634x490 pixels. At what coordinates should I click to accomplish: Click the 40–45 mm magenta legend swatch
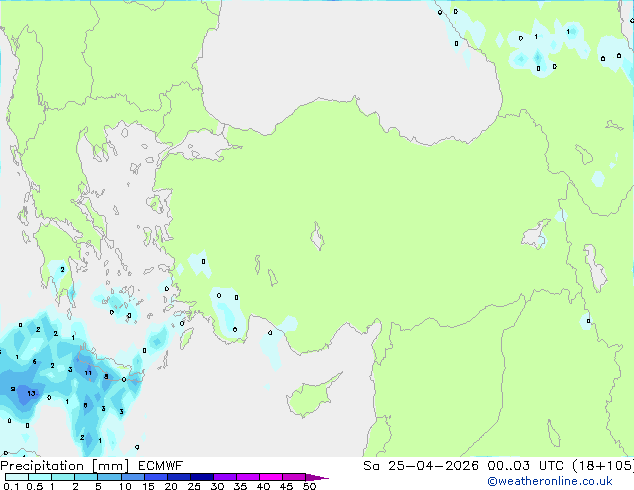271,477
